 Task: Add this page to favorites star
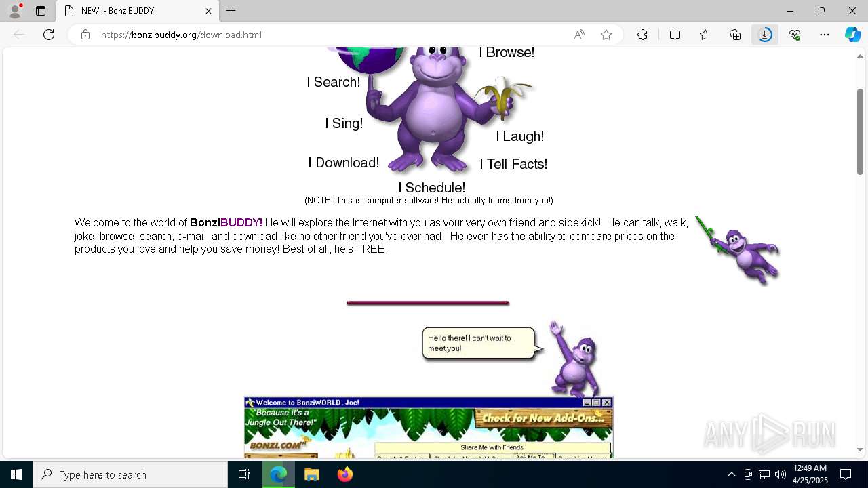tap(606, 35)
